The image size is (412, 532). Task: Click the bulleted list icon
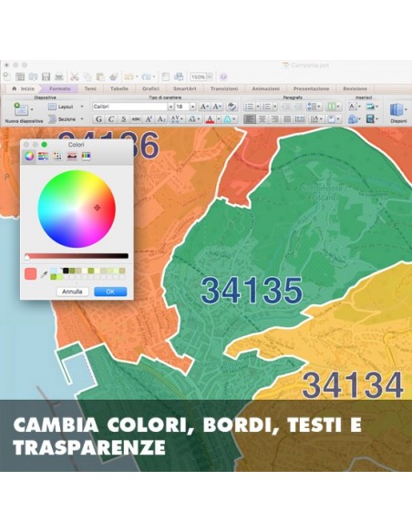point(249,107)
